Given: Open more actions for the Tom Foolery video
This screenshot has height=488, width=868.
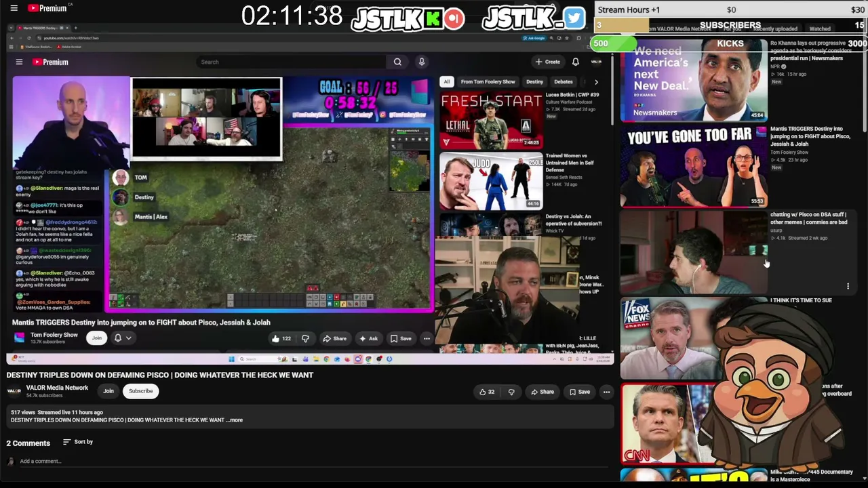Looking at the screenshot, I should point(427,338).
